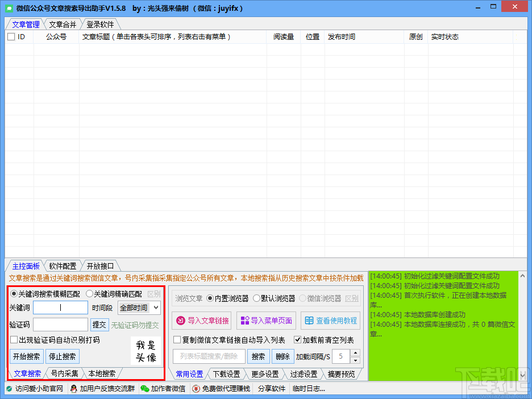Sort by 阅读量 column header

(284, 37)
